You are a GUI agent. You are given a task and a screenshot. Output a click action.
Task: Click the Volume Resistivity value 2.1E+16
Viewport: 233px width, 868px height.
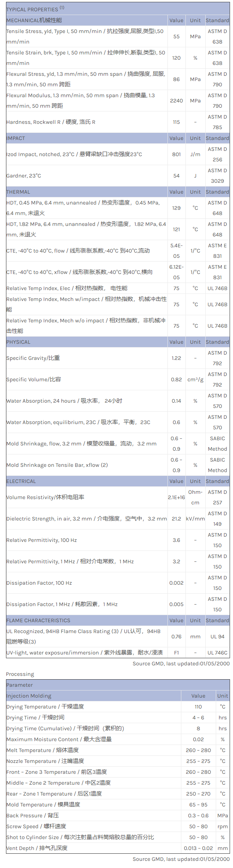point(176,497)
